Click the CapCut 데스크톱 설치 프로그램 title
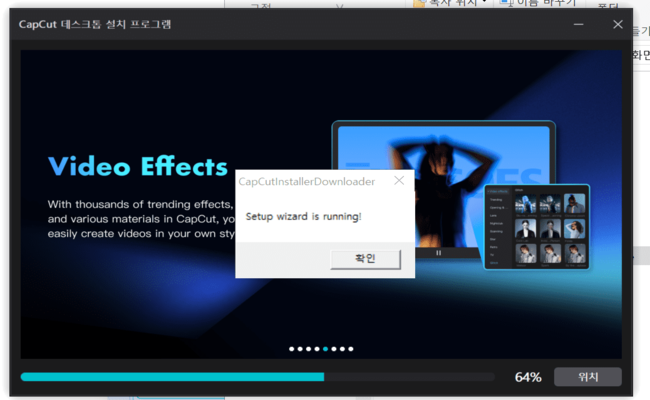 coord(95,24)
